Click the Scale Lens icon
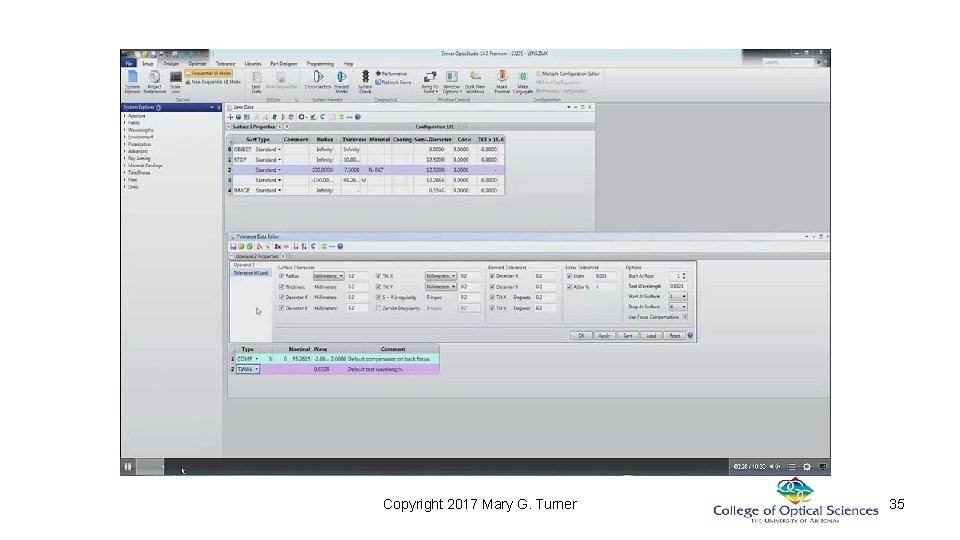 (x=175, y=81)
